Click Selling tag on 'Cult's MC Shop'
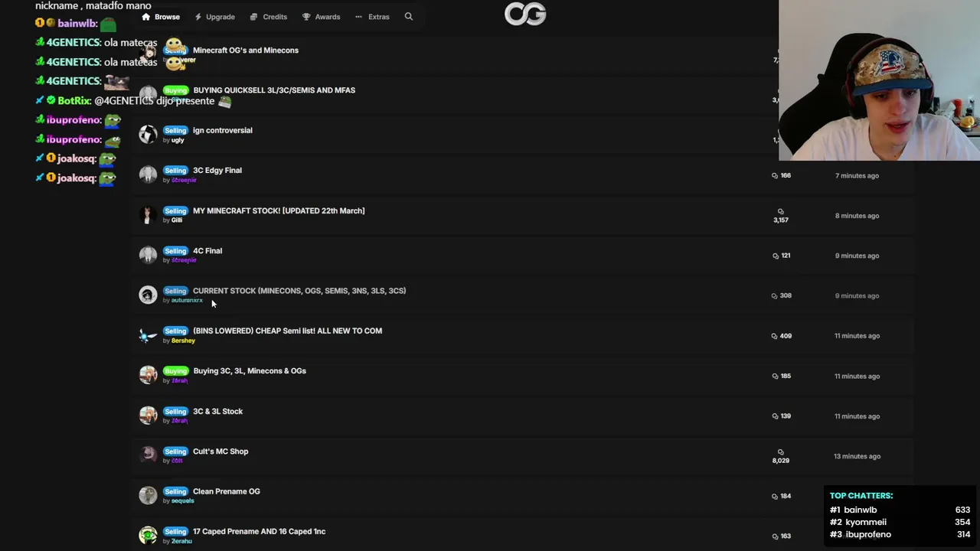 click(175, 452)
